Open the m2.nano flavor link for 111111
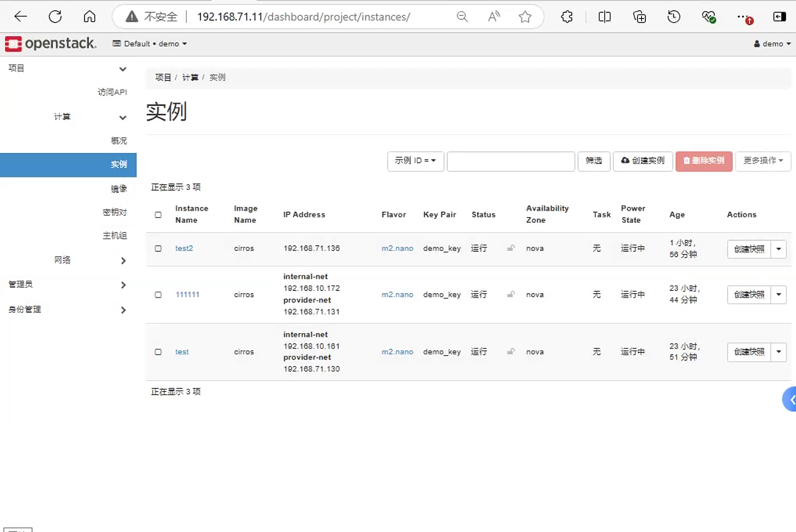Image resolution: width=796 pixels, height=532 pixels. pos(397,294)
